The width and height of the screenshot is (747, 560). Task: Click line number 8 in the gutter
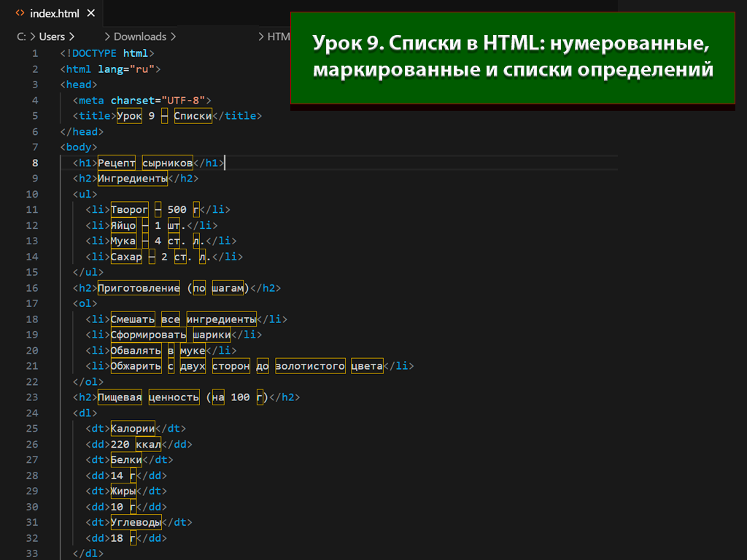[x=35, y=163]
